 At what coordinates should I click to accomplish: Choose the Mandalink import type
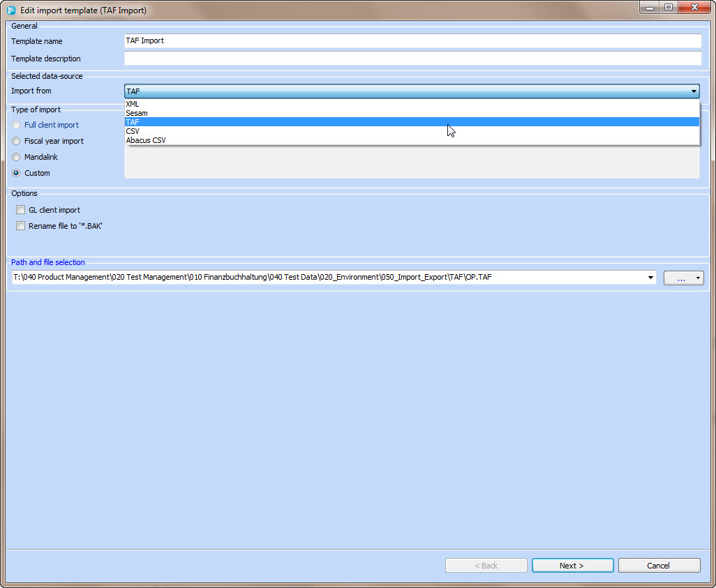tap(16, 157)
